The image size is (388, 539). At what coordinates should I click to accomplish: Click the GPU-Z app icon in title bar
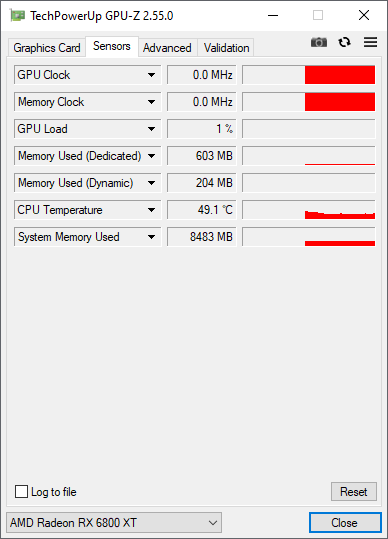(x=17, y=15)
